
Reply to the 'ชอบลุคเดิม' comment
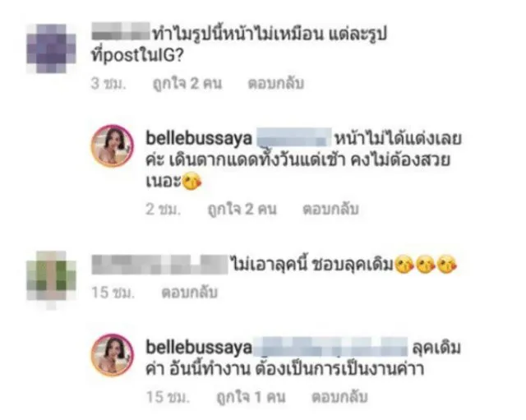pyautogui.click(x=190, y=292)
